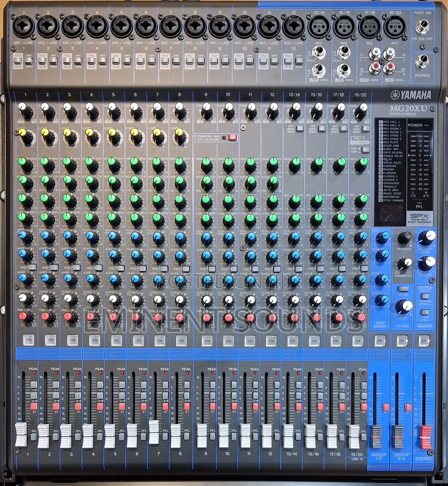Touch the AUX4 send master knob
This screenshot has height=486, width=448.
[x=382, y=301]
